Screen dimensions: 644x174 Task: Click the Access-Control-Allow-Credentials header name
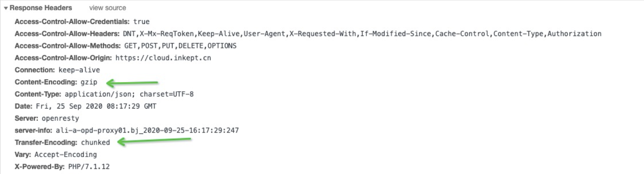point(72,22)
